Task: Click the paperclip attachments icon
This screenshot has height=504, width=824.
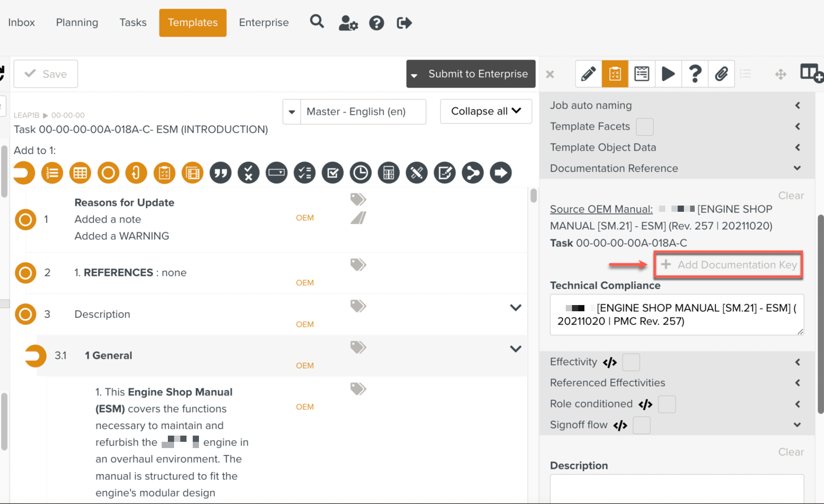Action: coord(721,74)
